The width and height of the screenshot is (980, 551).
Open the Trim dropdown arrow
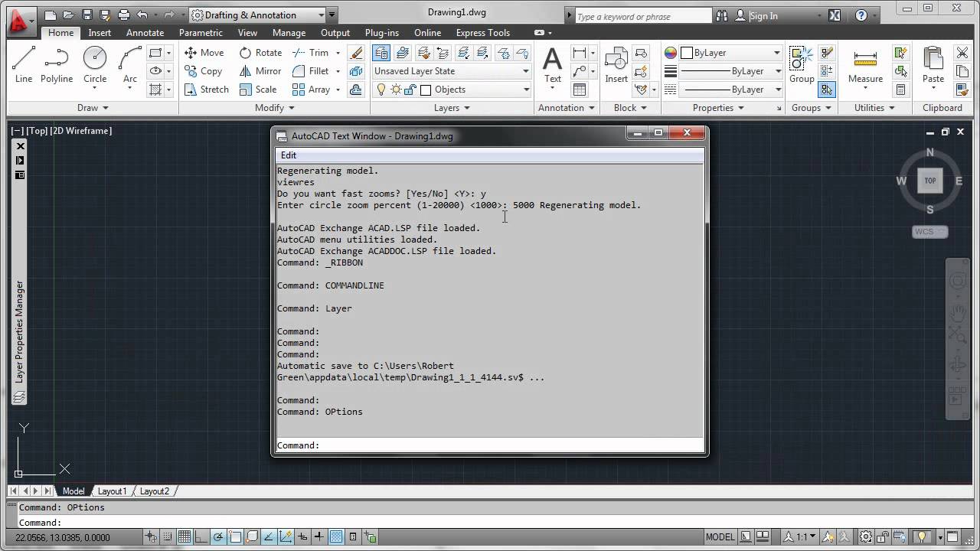coord(338,53)
